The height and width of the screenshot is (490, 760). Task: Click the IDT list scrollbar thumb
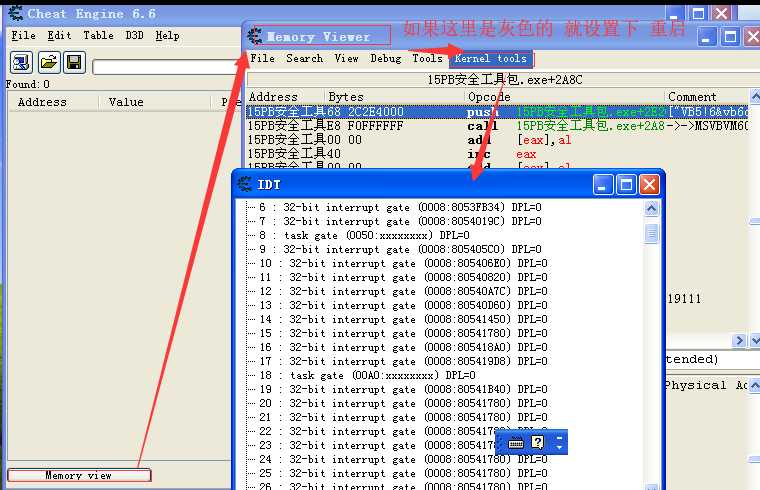(651, 234)
